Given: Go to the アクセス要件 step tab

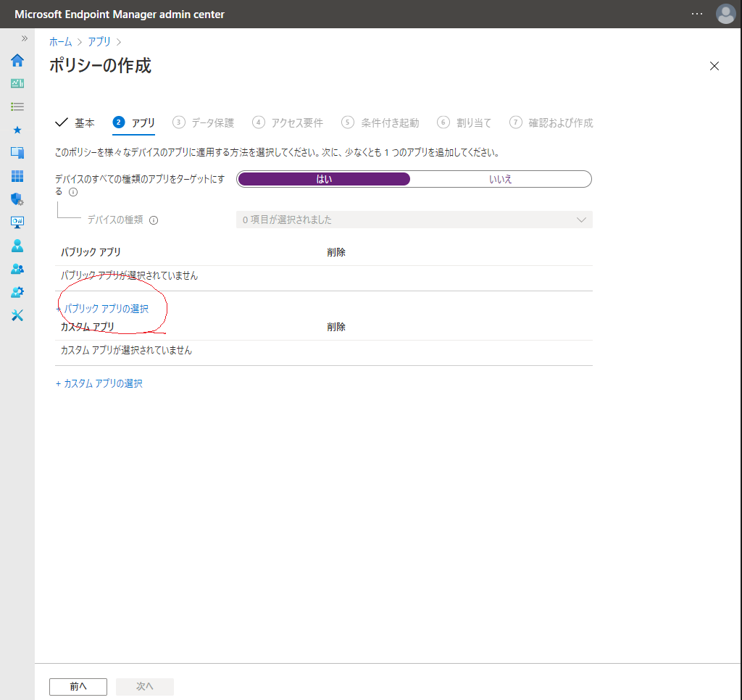Looking at the screenshot, I should [288, 123].
